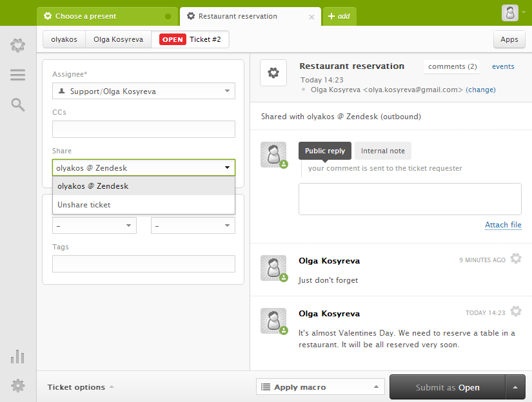Screen dimensions: 532x402
Task: Choose Unshare ticket option
Action: click(x=144, y=205)
